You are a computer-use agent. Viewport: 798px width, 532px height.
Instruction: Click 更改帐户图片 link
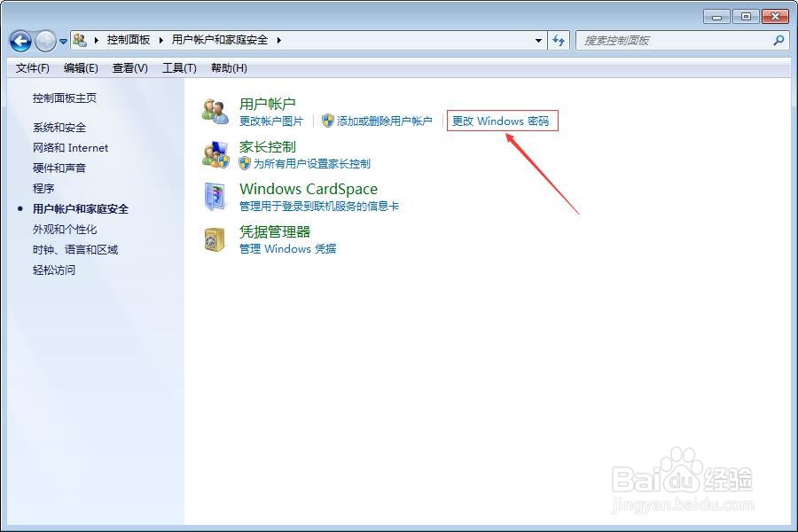coord(271,121)
